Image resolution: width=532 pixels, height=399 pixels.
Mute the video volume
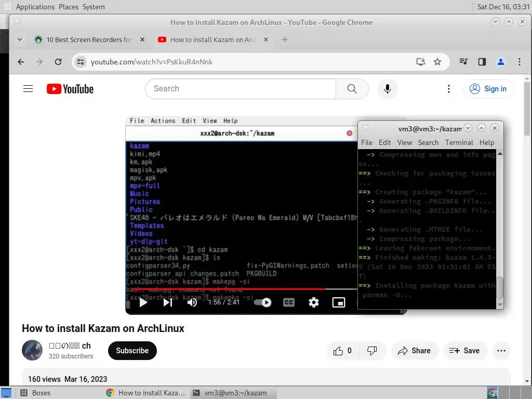pyautogui.click(x=192, y=302)
